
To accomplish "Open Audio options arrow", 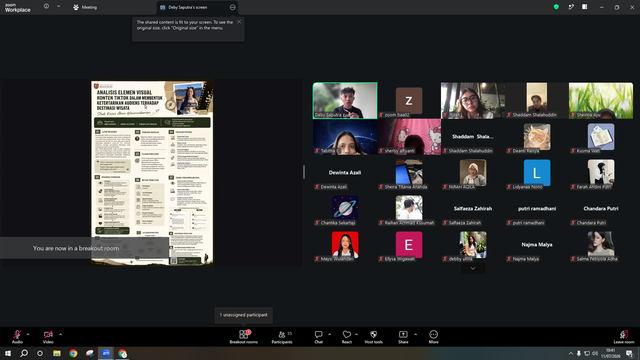I will click(28, 334).
